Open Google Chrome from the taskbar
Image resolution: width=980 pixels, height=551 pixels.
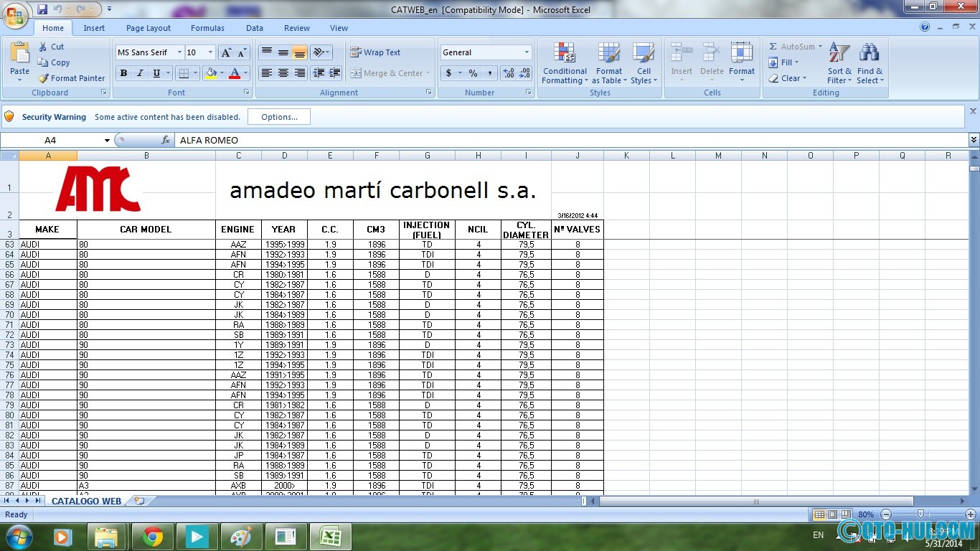coord(151,537)
